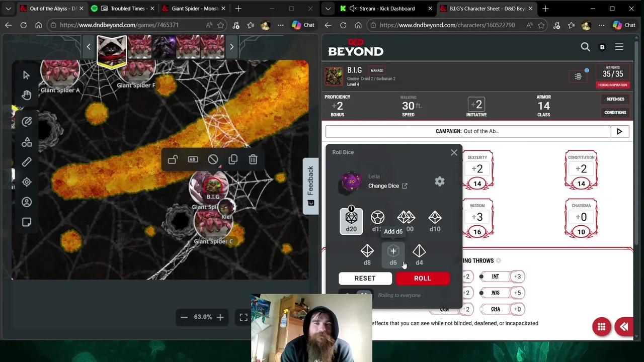Viewport: 644px width, 362px height.
Task: Open the token conditions circle-slash icon
Action: (213, 159)
